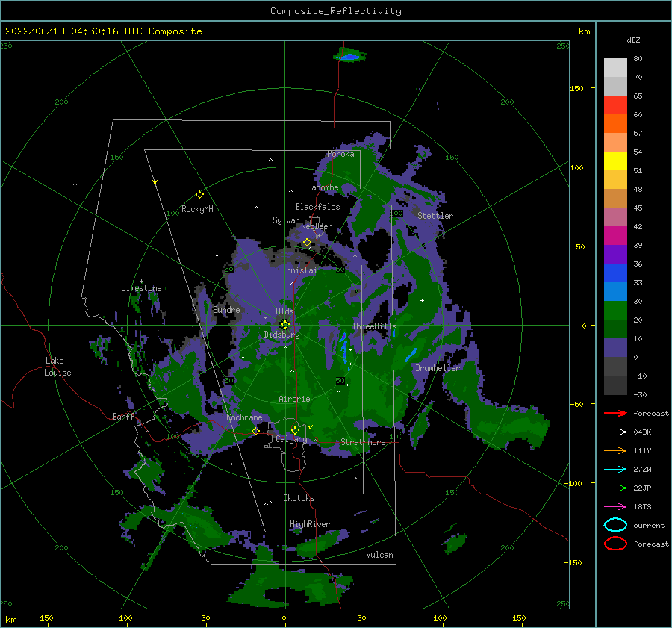This screenshot has height=628, width=672.
Task: Click the 04DK legend label
Action: pyautogui.click(x=642, y=432)
